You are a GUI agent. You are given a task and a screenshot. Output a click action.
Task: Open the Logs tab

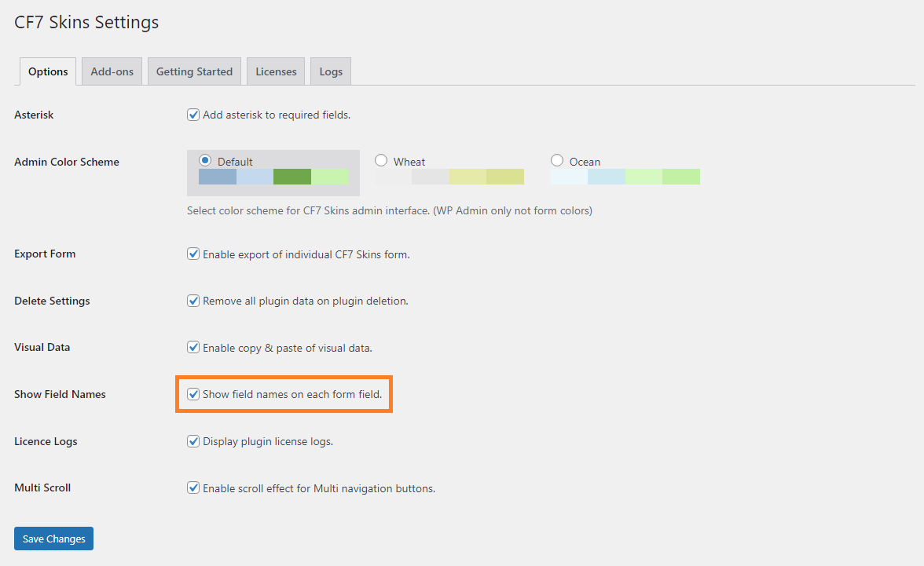(x=331, y=71)
